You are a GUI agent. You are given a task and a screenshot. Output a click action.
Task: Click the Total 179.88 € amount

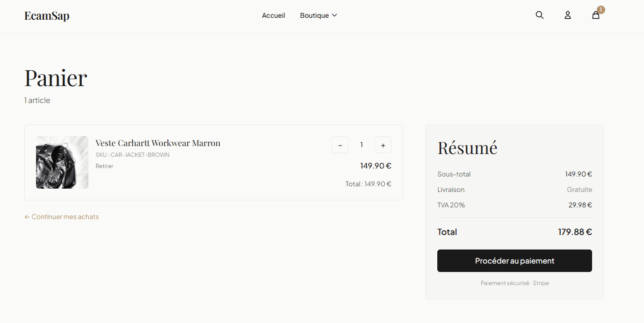pyautogui.click(x=575, y=232)
